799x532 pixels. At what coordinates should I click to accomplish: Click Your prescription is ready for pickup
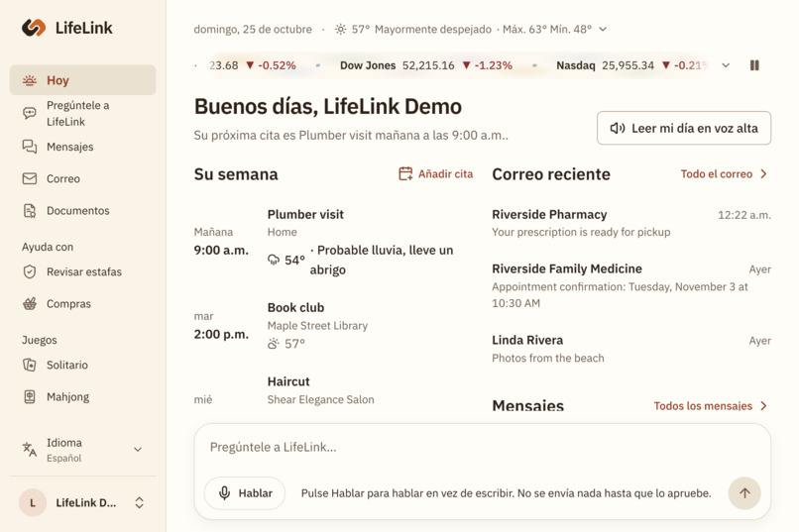[581, 232]
